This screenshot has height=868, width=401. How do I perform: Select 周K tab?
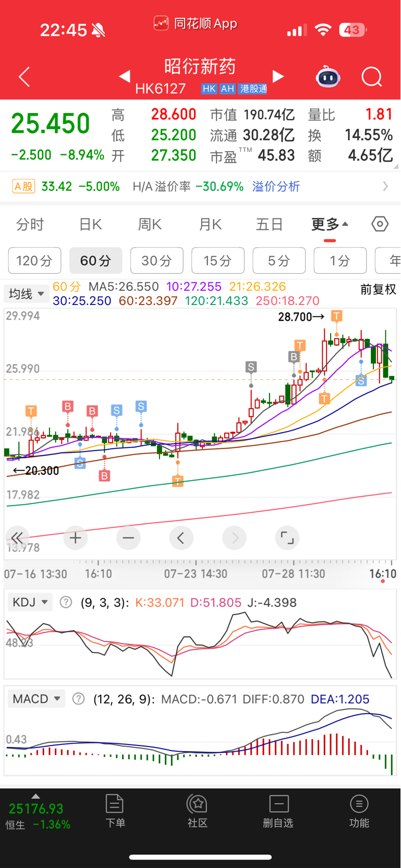tap(150, 225)
